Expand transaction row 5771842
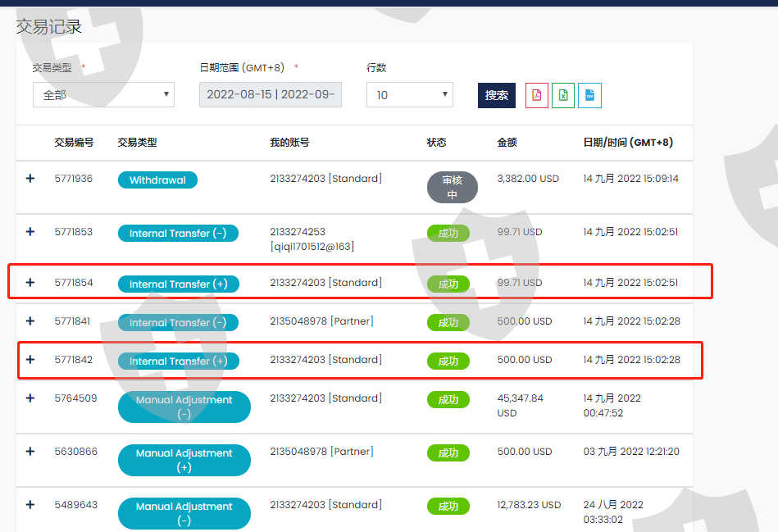 tap(30, 359)
